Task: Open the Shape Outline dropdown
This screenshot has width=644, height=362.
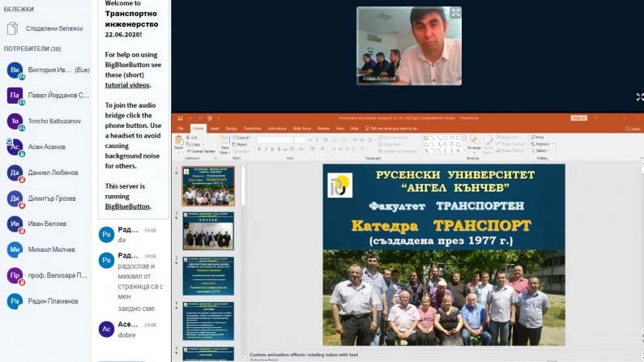Action: point(511,144)
